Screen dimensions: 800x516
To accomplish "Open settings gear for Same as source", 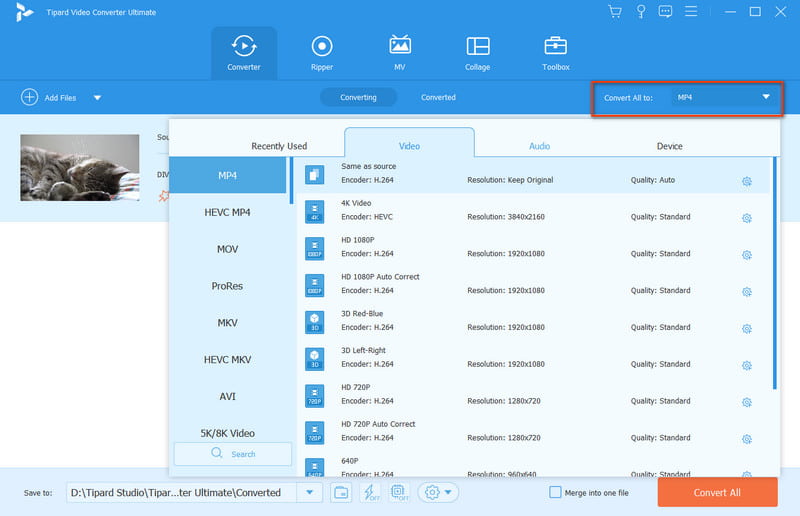I will [x=747, y=181].
